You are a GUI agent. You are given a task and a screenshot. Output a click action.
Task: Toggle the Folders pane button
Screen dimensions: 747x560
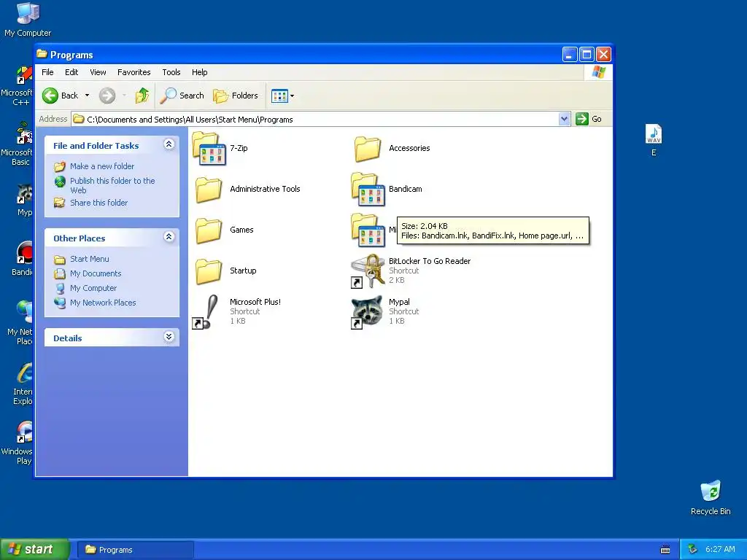click(236, 96)
